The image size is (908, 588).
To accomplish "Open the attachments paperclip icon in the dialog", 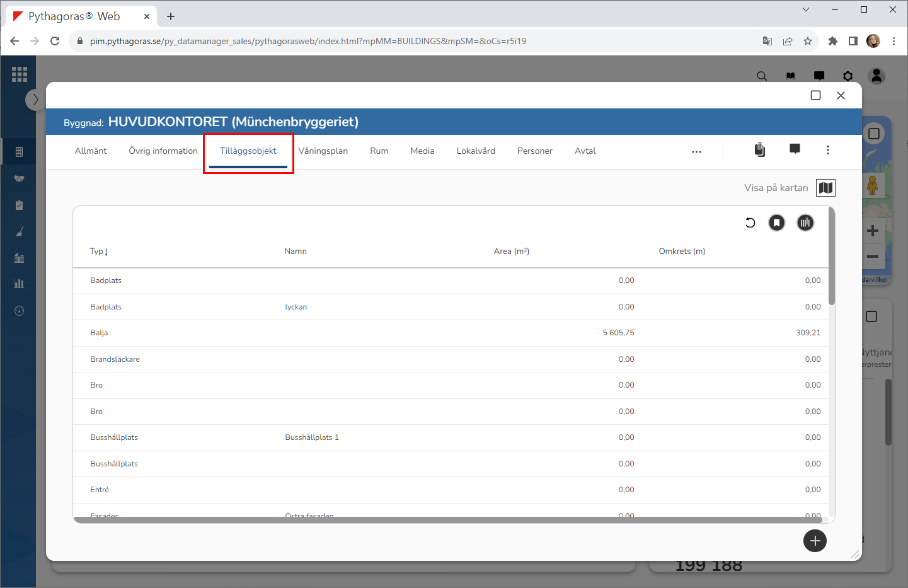I will click(760, 149).
